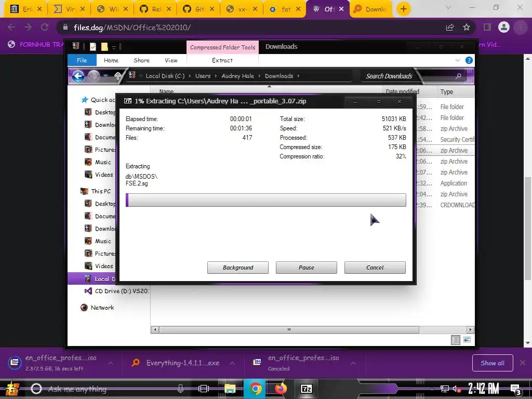Open Explorer help icon
Viewport: 532px width, 399px height.
click(469, 60)
